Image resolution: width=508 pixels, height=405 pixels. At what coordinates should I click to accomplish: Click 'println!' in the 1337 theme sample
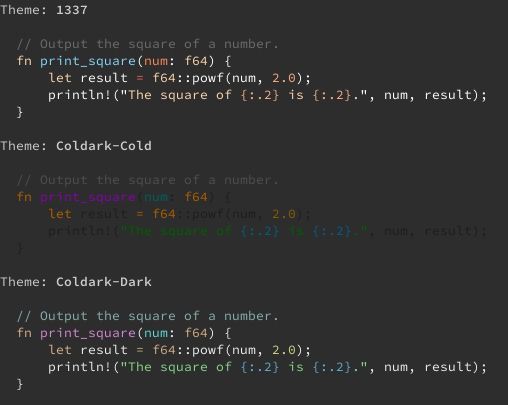coord(79,95)
